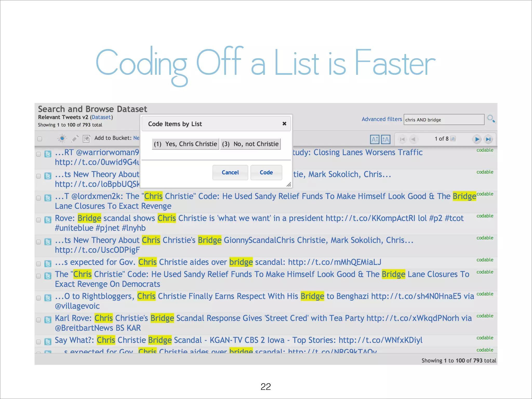Click the 'codable' label on the 'Karl Rove' tweet

pos(485,316)
